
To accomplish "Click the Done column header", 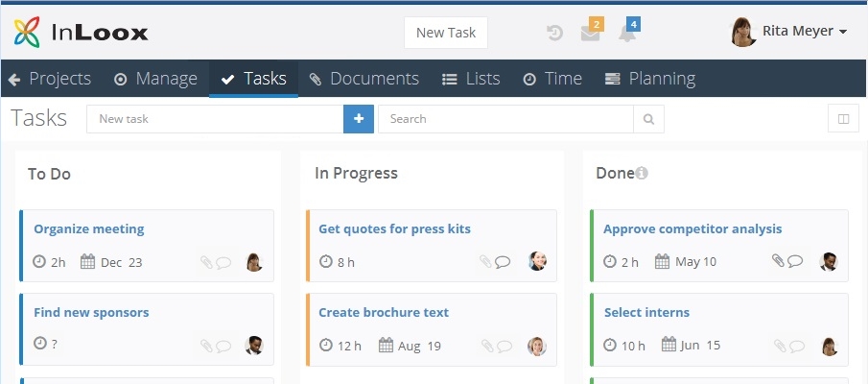I will click(x=615, y=174).
